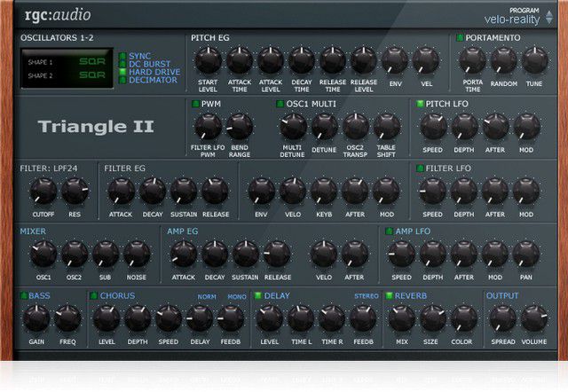Image resolution: width=568 pixels, height=392 pixels.
Task: Enable the DECIMATOR option
Action: click(122, 80)
